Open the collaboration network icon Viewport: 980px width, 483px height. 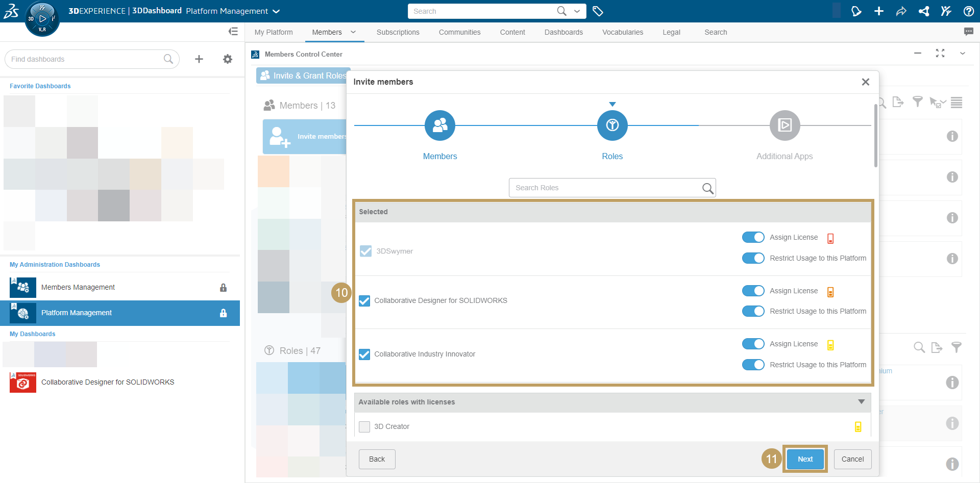924,11
